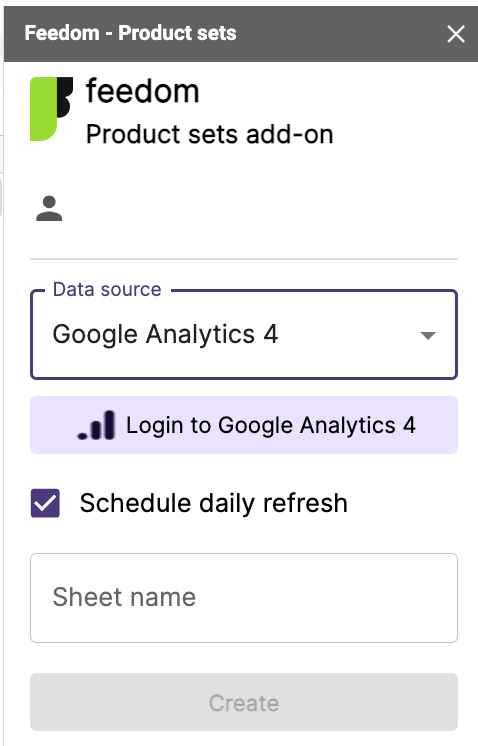Click the Product sets add-on subtitle
This screenshot has width=478, height=746.
click(x=209, y=134)
